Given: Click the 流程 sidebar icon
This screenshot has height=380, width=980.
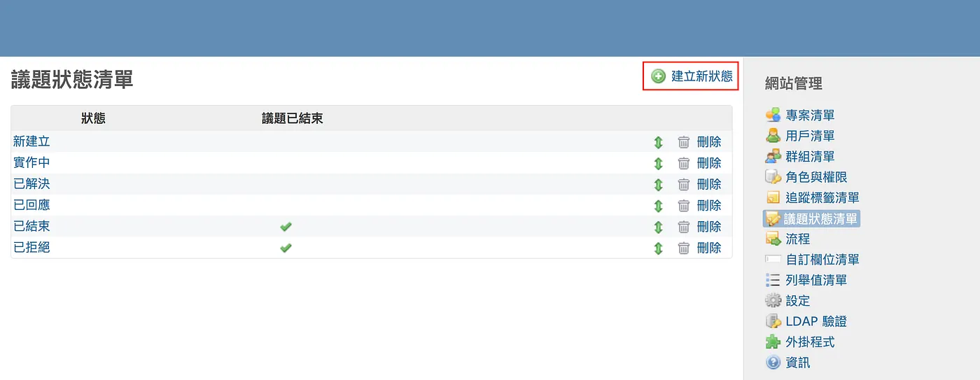Looking at the screenshot, I should [773, 239].
